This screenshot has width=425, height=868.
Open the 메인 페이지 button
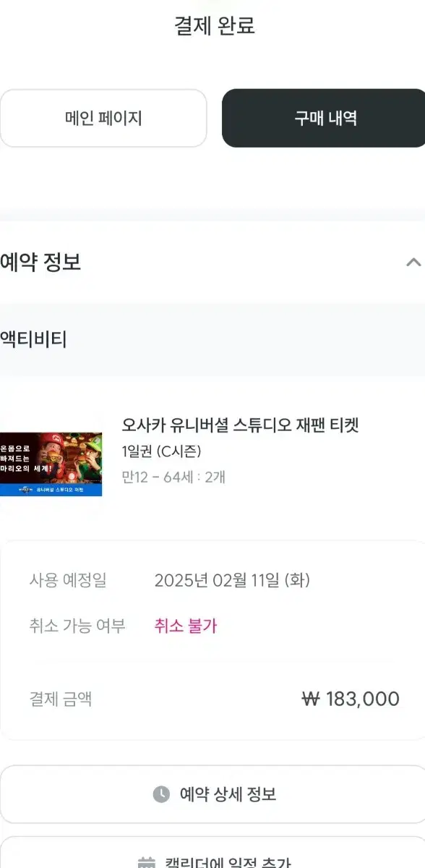click(103, 118)
